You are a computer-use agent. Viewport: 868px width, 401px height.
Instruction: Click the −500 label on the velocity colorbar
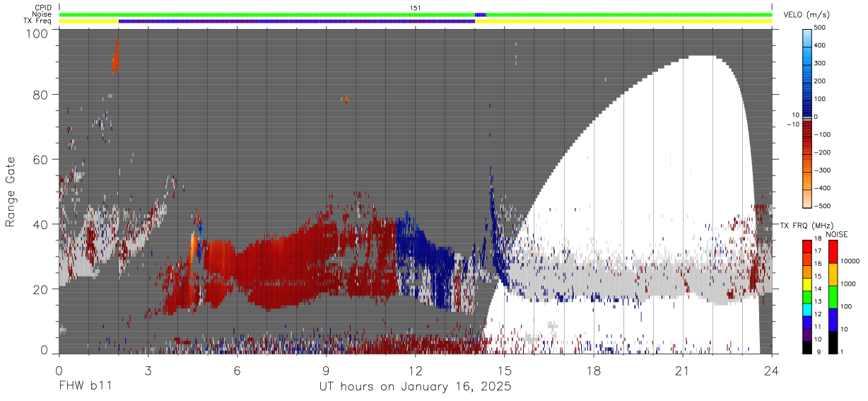(822, 206)
